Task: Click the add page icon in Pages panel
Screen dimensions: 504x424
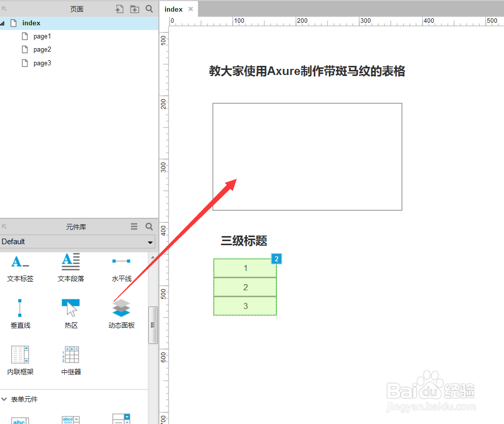Action: [121, 9]
